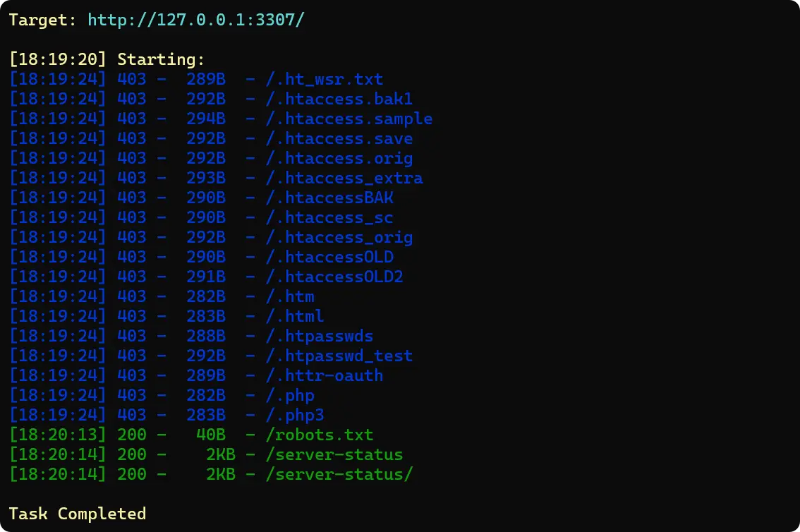Select the /server-status path without trailing slash
This screenshot has height=532, width=800.
(x=334, y=454)
